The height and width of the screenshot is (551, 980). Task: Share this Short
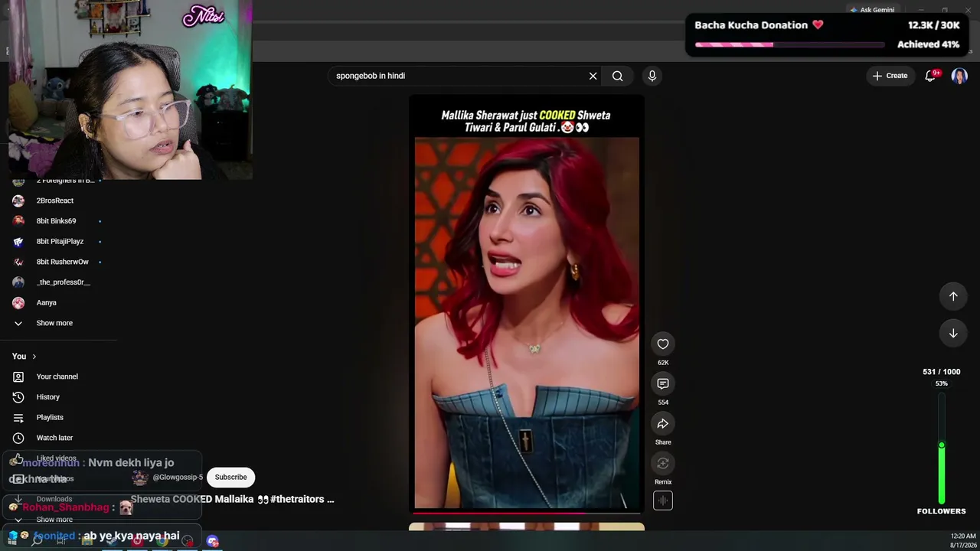pyautogui.click(x=663, y=424)
